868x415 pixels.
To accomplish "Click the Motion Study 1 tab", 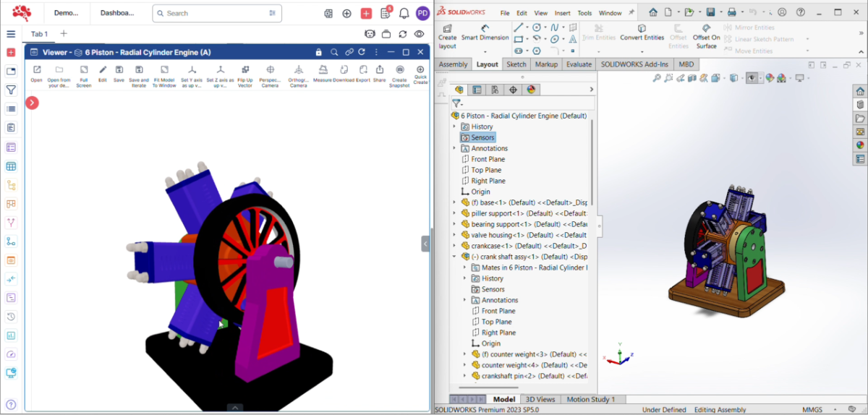I will point(591,399).
